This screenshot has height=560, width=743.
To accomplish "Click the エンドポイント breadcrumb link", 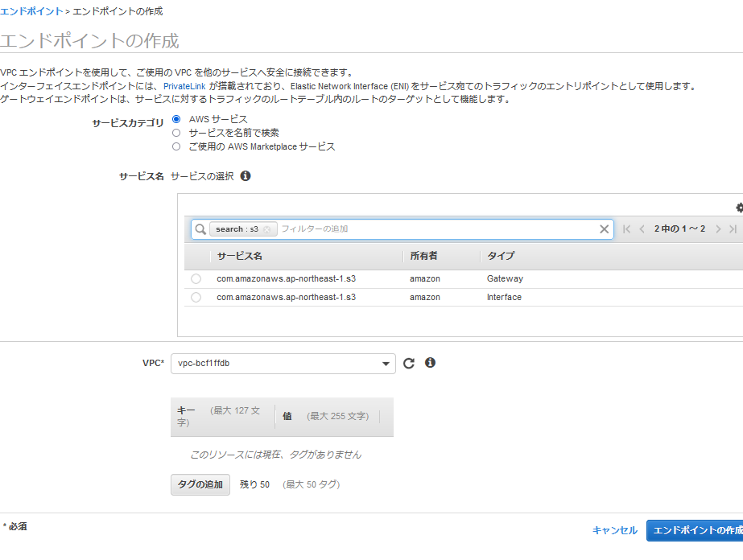I will (x=31, y=11).
